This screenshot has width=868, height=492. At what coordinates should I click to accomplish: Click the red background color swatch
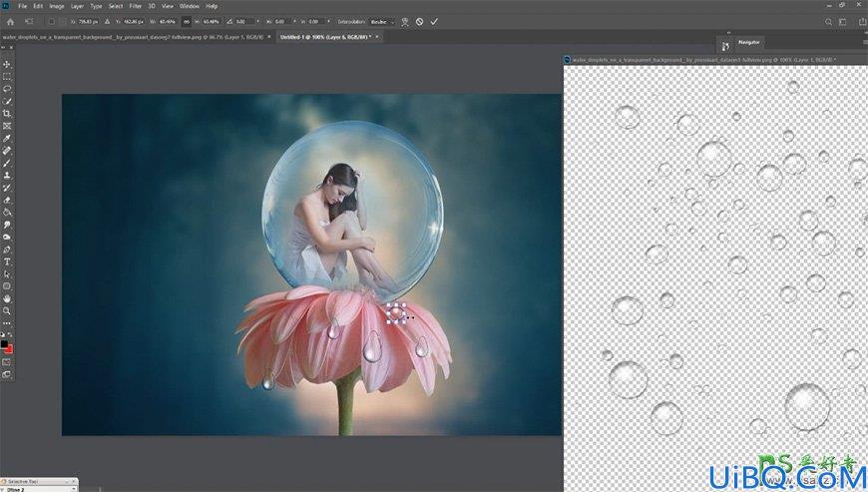(x=9, y=349)
